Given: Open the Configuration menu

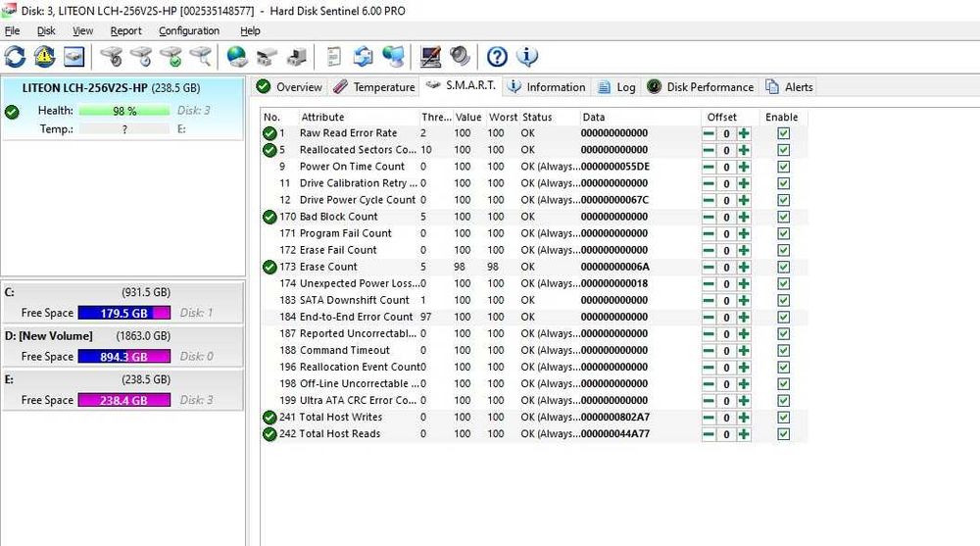Looking at the screenshot, I should 189,30.
